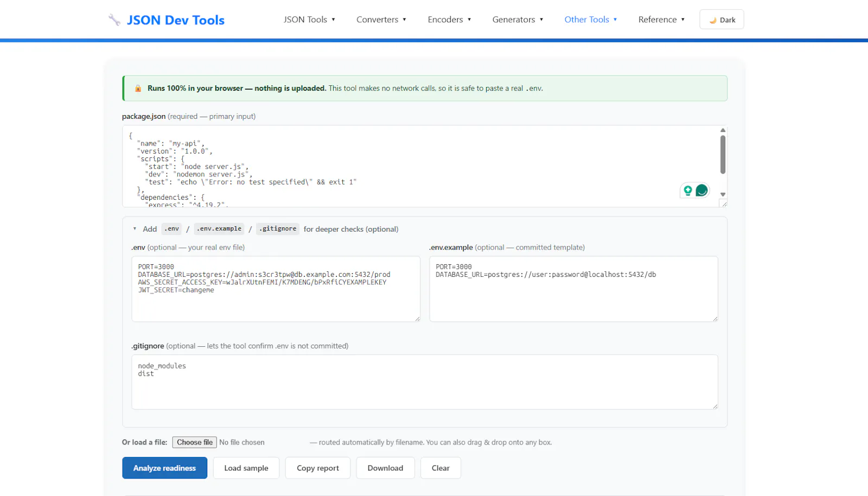Click into the .env.example text area

pyautogui.click(x=573, y=289)
